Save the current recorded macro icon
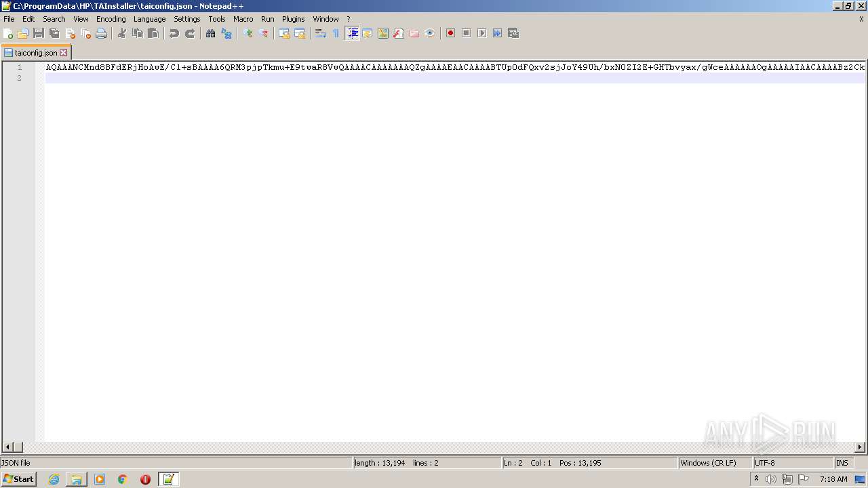This screenshot has height=488, width=868. click(513, 33)
